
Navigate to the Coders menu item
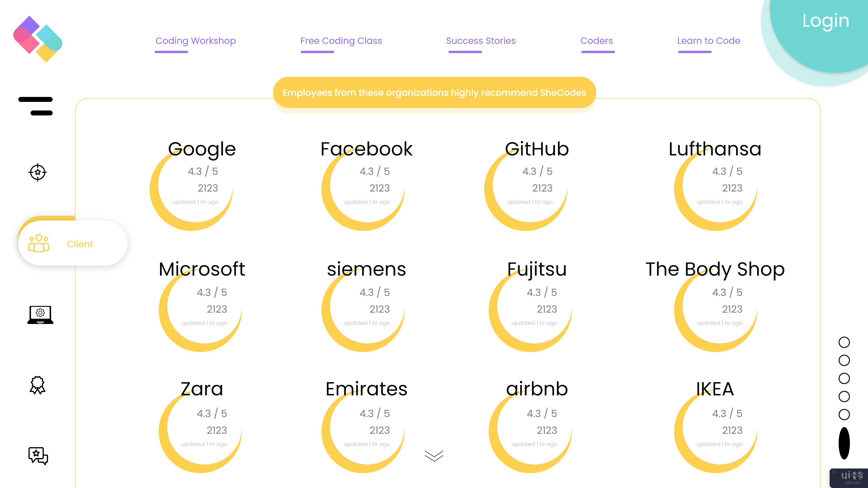point(597,41)
